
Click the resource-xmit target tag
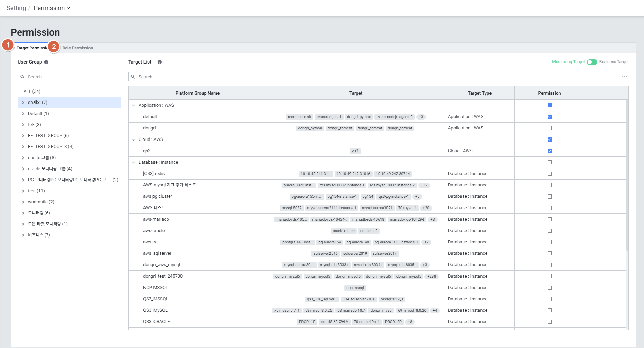tap(299, 117)
